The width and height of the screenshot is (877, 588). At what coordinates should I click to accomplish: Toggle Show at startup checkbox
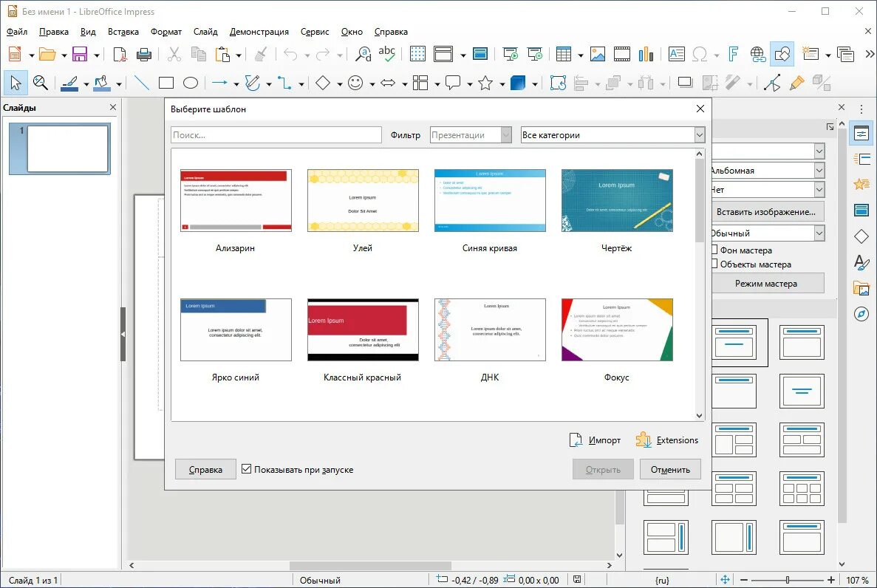pyautogui.click(x=246, y=469)
